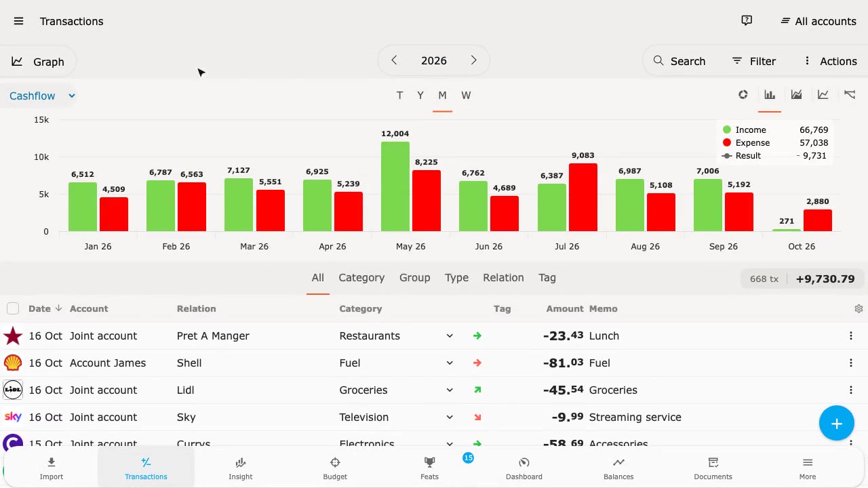
Task: Go to Import in bottom navigation
Action: click(52, 468)
